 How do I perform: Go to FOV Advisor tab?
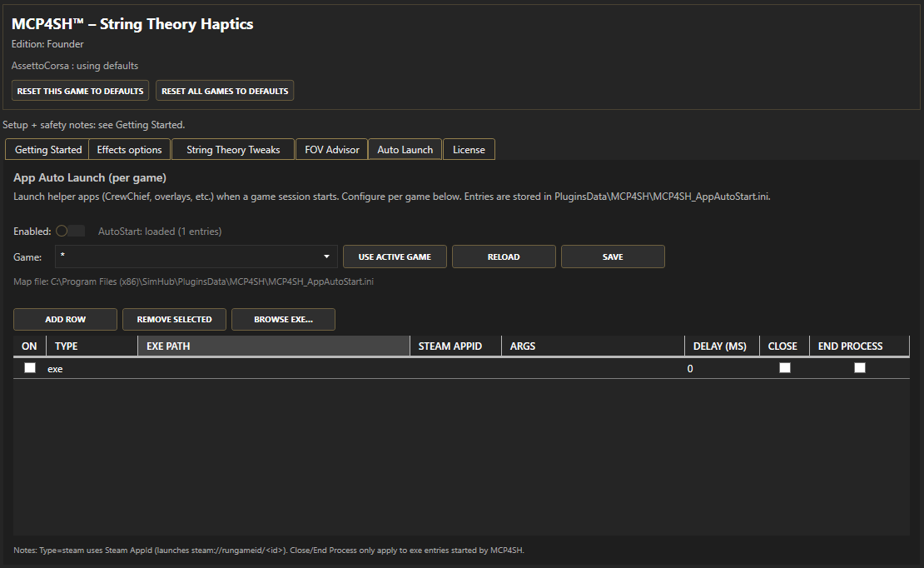332,150
